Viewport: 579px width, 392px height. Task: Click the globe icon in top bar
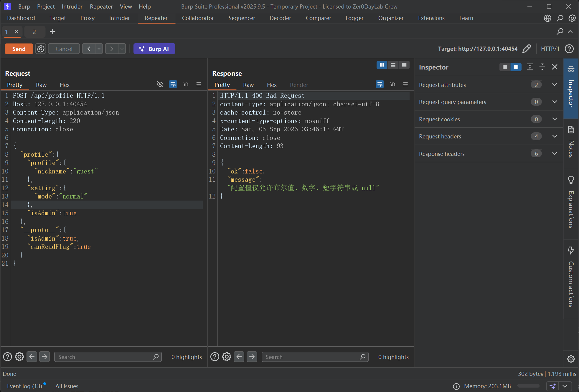pyautogui.click(x=547, y=18)
